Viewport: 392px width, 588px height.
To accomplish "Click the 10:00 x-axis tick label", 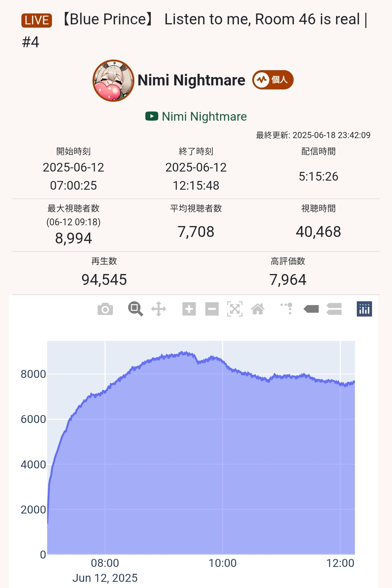I will click(x=222, y=563).
